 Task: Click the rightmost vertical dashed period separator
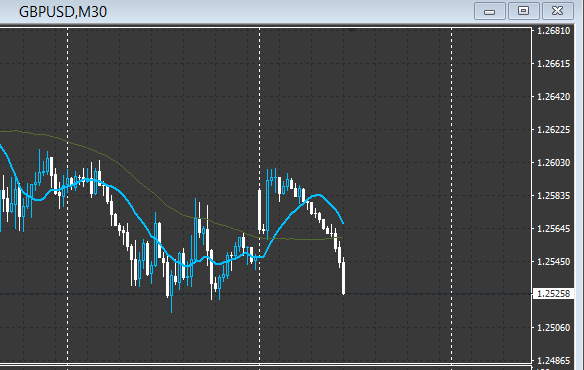point(452,194)
